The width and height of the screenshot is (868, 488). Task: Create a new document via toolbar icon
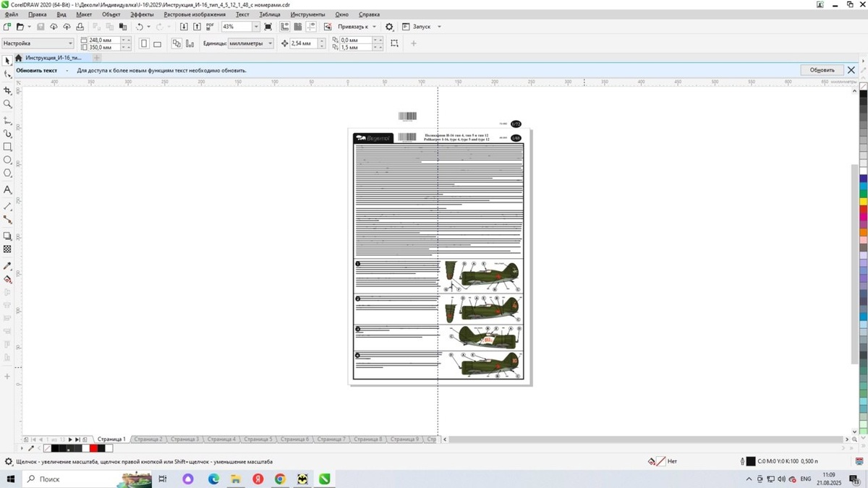tap(7, 27)
